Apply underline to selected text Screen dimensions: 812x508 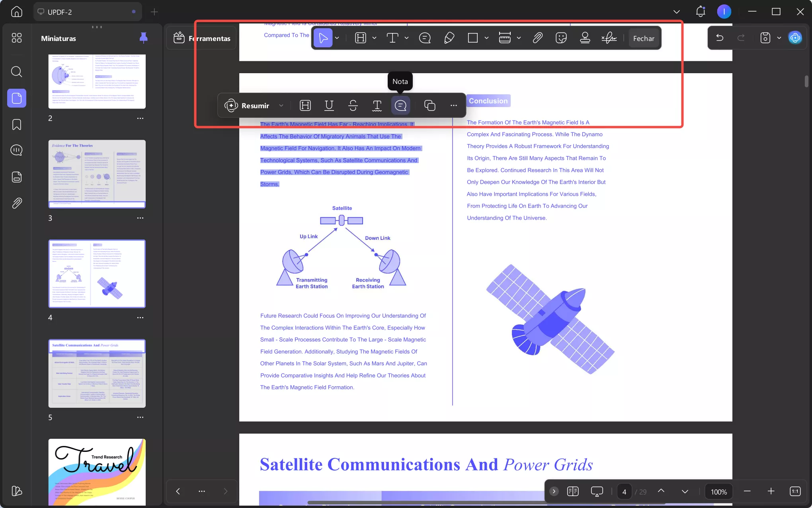pos(329,105)
